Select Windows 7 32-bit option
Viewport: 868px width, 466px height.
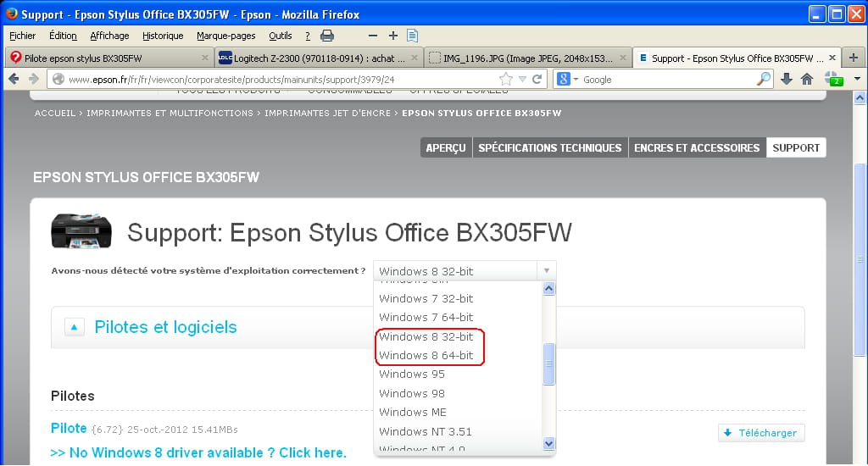pyautogui.click(x=426, y=298)
